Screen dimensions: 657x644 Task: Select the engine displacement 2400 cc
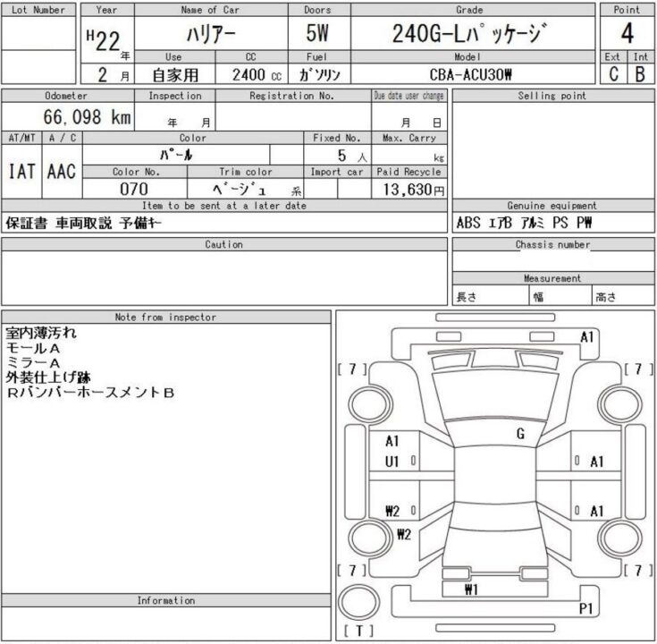point(257,75)
